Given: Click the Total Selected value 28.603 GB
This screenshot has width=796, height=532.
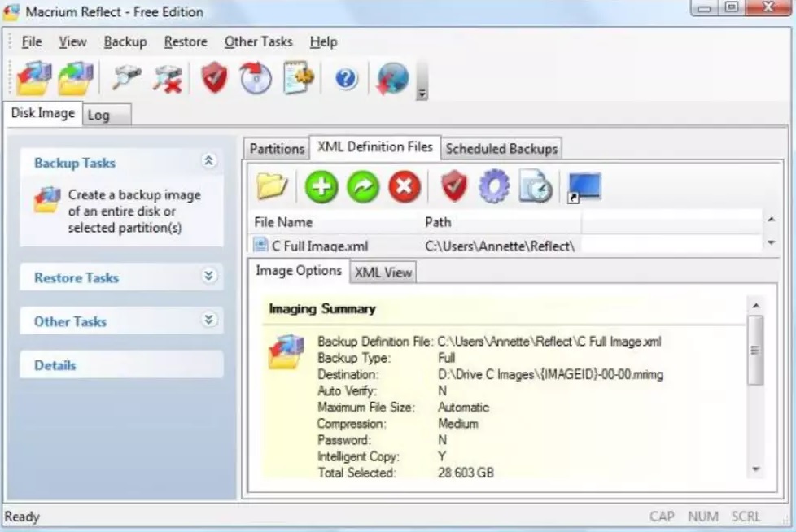Looking at the screenshot, I should coord(466,473).
